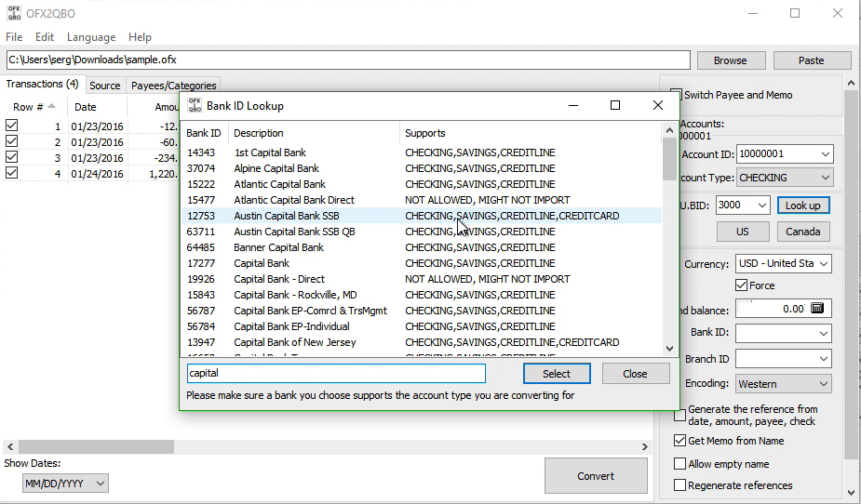861x504 pixels.
Task: Click the transactions horizontal scrollbar thumb
Action: coord(96,446)
